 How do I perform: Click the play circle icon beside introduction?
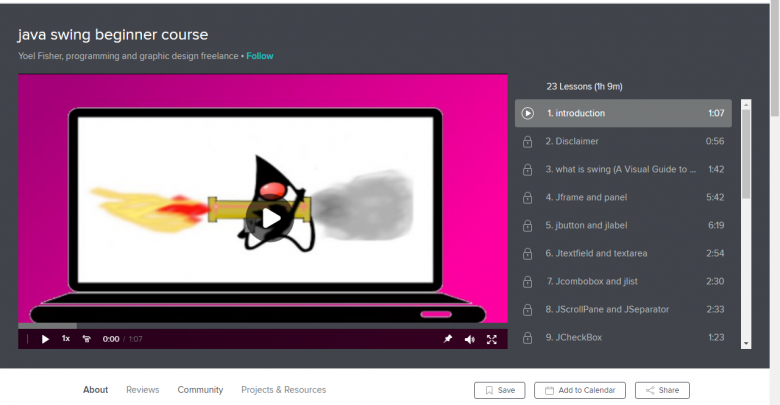pos(528,113)
